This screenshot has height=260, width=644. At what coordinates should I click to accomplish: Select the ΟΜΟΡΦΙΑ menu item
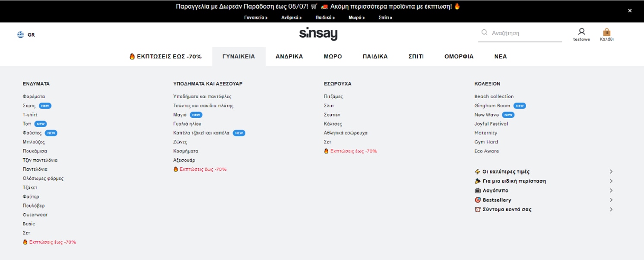(x=459, y=57)
